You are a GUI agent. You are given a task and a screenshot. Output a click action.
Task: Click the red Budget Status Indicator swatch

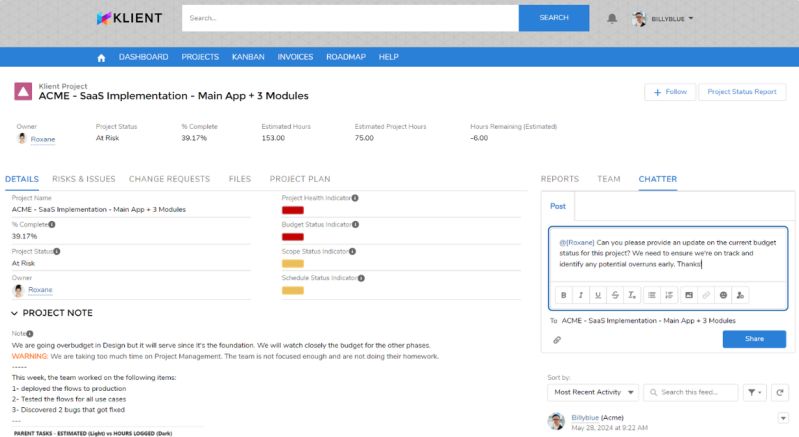(292, 237)
